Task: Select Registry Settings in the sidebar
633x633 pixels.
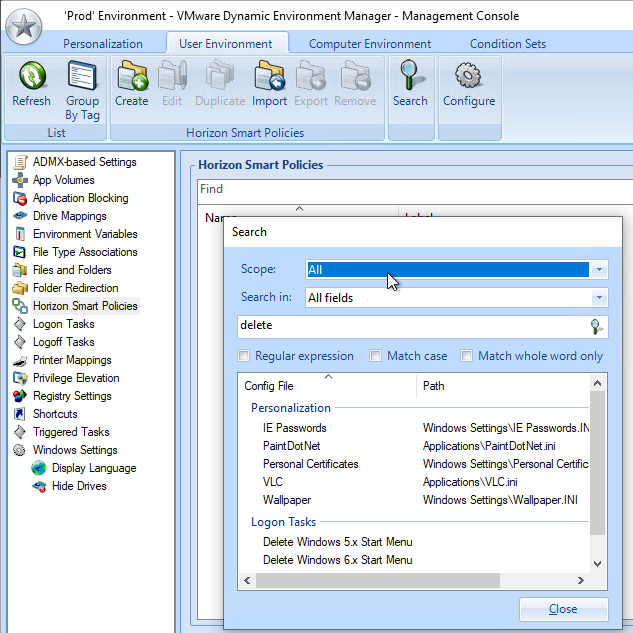Action: (62, 396)
